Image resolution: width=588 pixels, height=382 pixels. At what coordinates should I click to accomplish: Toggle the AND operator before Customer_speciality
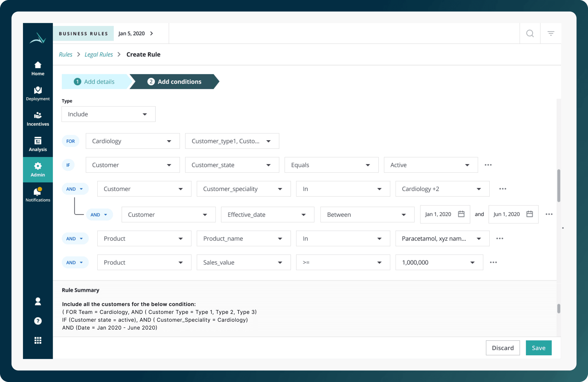pyautogui.click(x=75, y=189)
